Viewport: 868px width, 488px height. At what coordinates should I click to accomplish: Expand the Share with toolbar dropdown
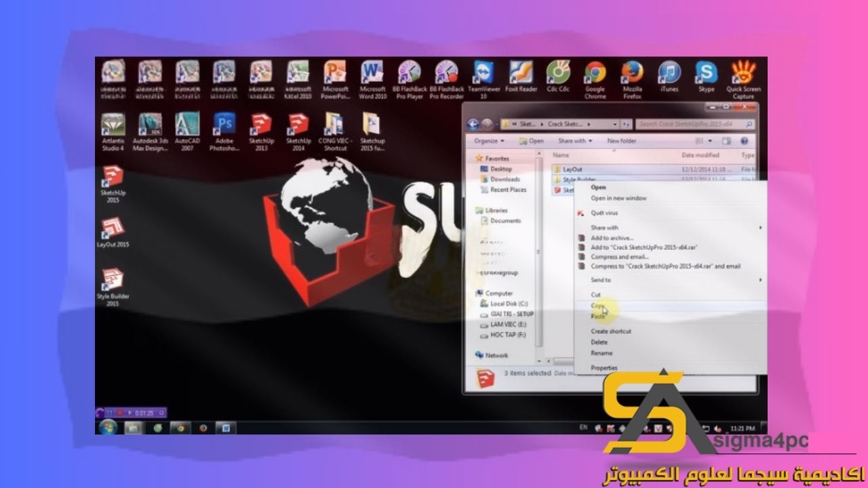tap(575, 141)
